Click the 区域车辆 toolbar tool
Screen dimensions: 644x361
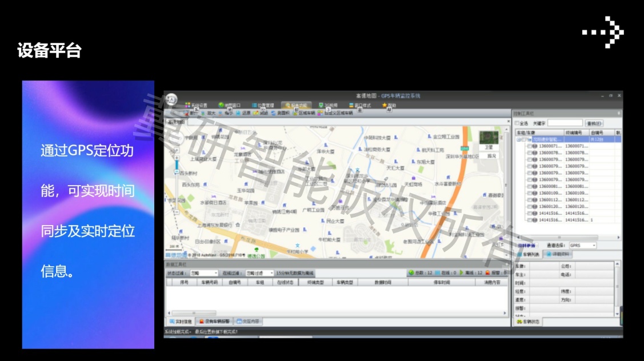[x=304, y=113]
